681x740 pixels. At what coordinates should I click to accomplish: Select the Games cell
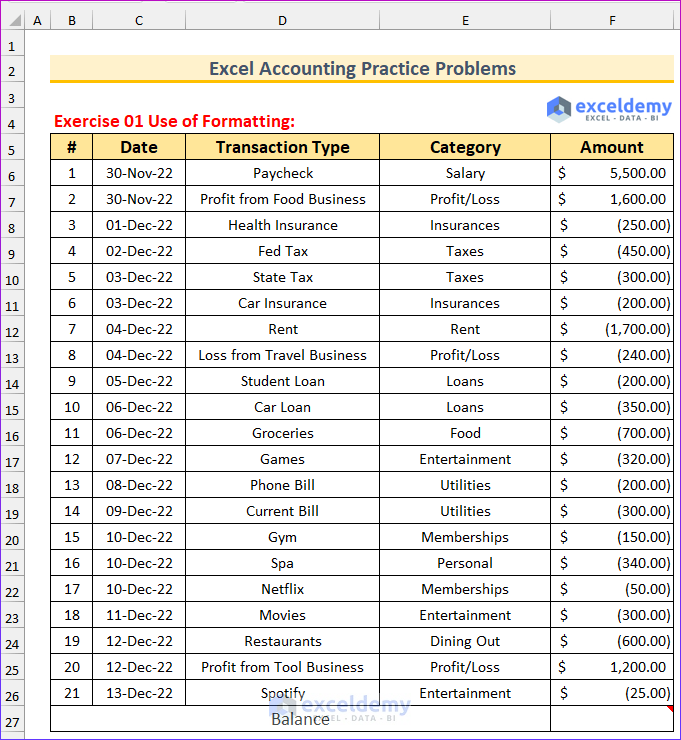[282, 459]
